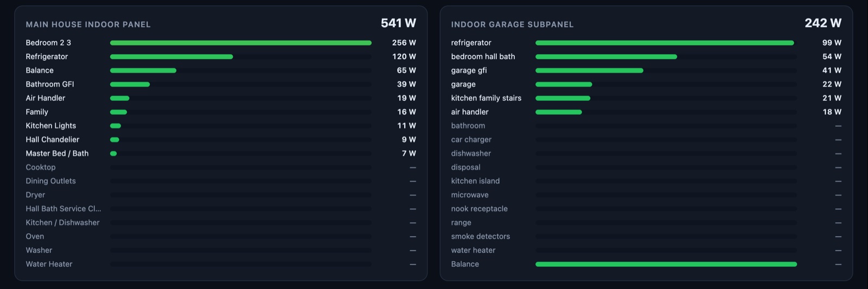Click the Bedroom 2 3 circuit row label
This screenshot has width=868, height=289.
pyautogui.click(x=48, y=43)
